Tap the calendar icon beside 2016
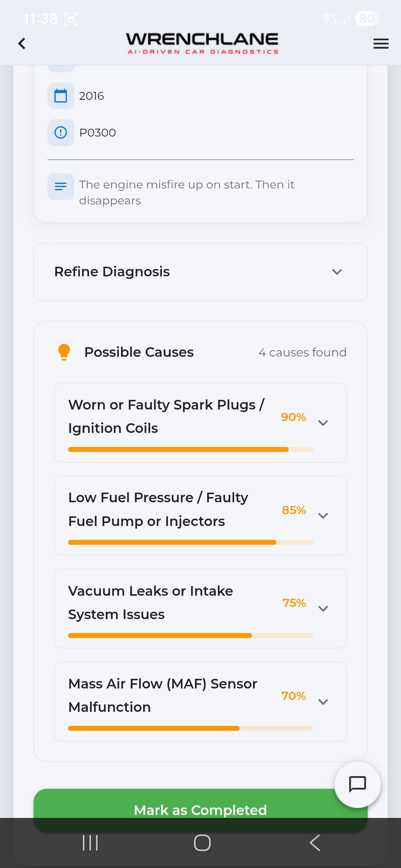Viewport: 401px width, 868px height. tap(61, 96)
